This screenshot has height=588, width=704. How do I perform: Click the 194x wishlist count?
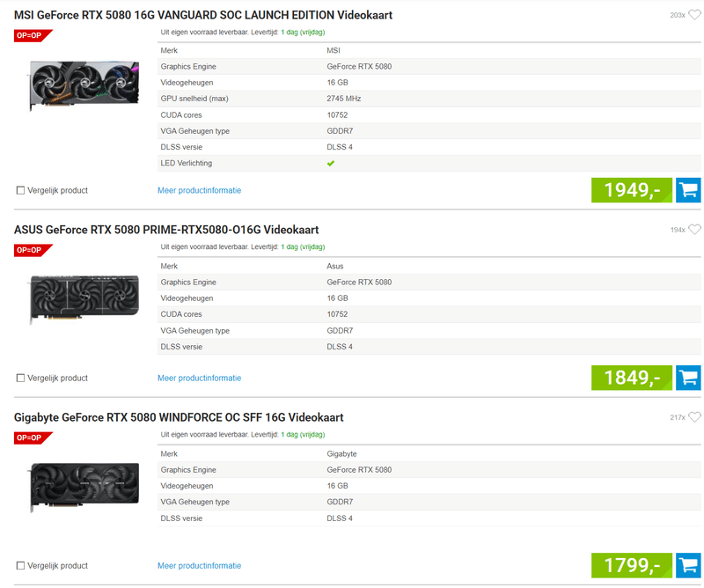[678, 230]
